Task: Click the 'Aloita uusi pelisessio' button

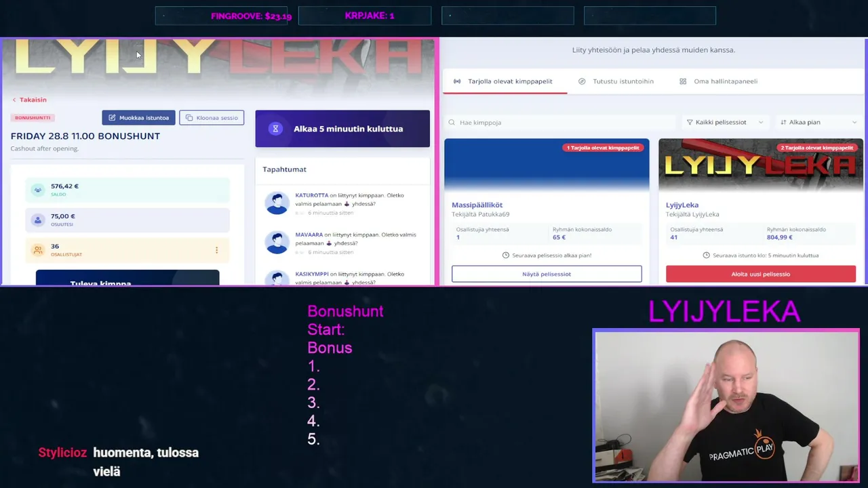Action: (761, 274)
